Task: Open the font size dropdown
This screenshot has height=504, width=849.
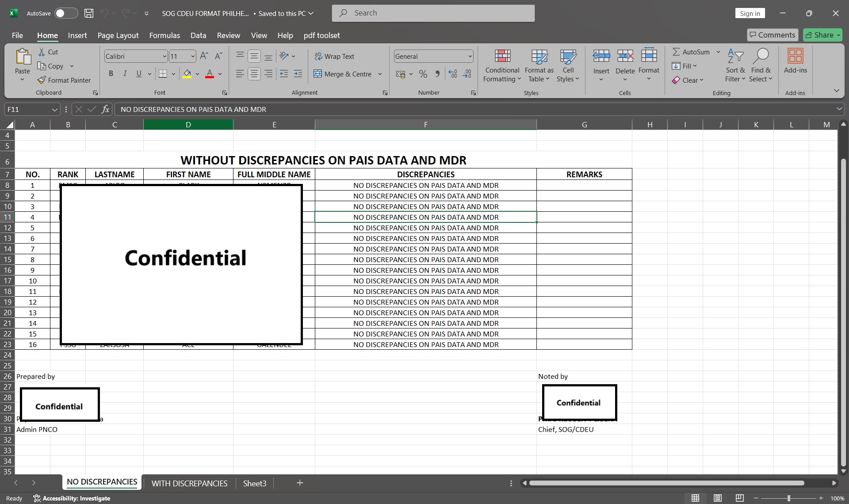Action: [193, 56]
